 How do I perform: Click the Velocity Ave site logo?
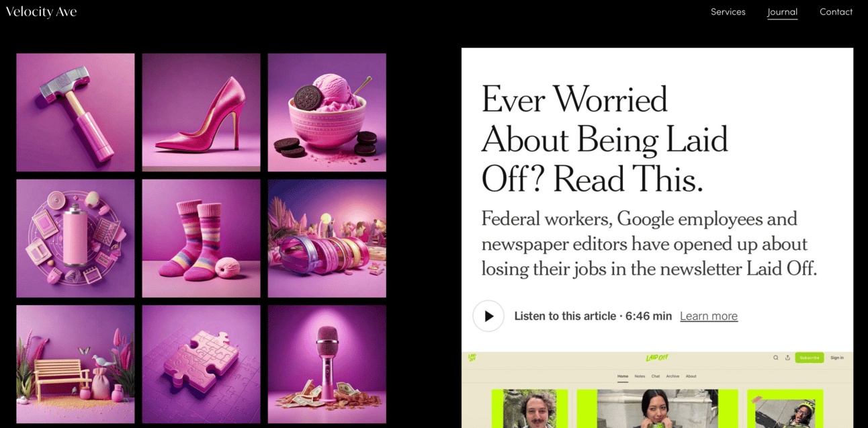(41, 11)
